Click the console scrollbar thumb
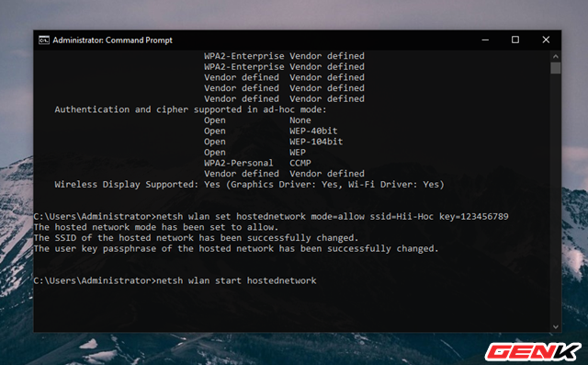Viewport: 588px width, 365px height. coord(556,68)
